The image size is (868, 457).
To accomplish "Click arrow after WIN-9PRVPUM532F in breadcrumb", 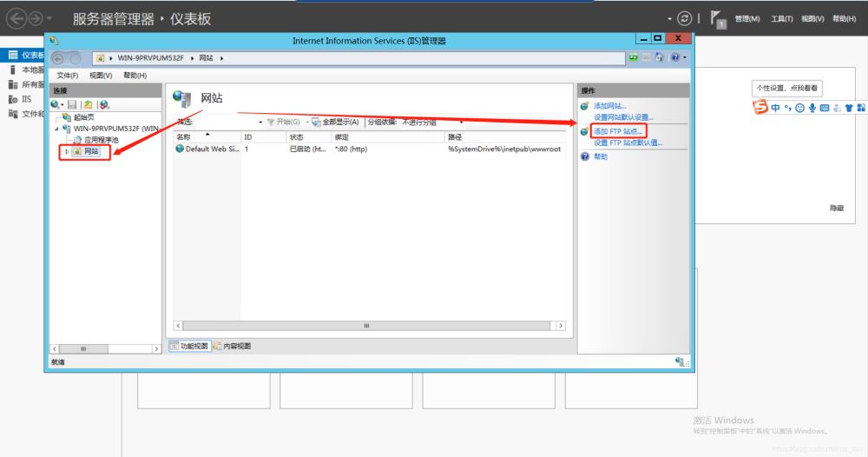I will pyautogui.click(x=192, y=58).
